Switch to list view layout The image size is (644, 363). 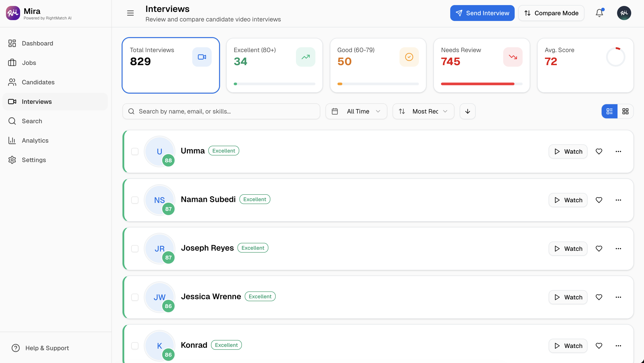(609, 111)
